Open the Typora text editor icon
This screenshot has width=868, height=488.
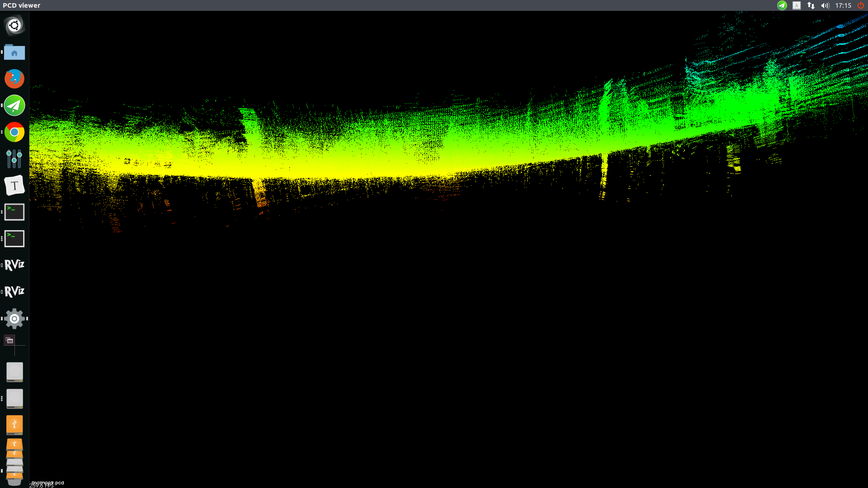[14, 185]
